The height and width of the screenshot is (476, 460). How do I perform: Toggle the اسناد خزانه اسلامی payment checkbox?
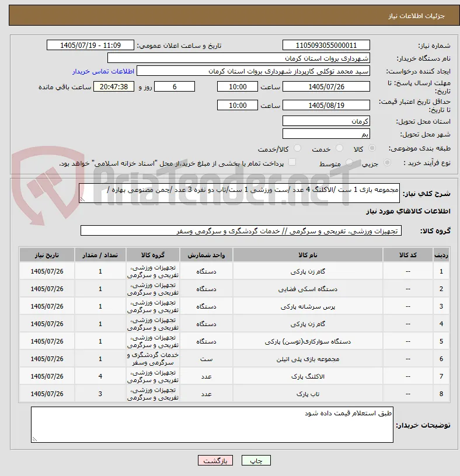[x=292, y=162]
